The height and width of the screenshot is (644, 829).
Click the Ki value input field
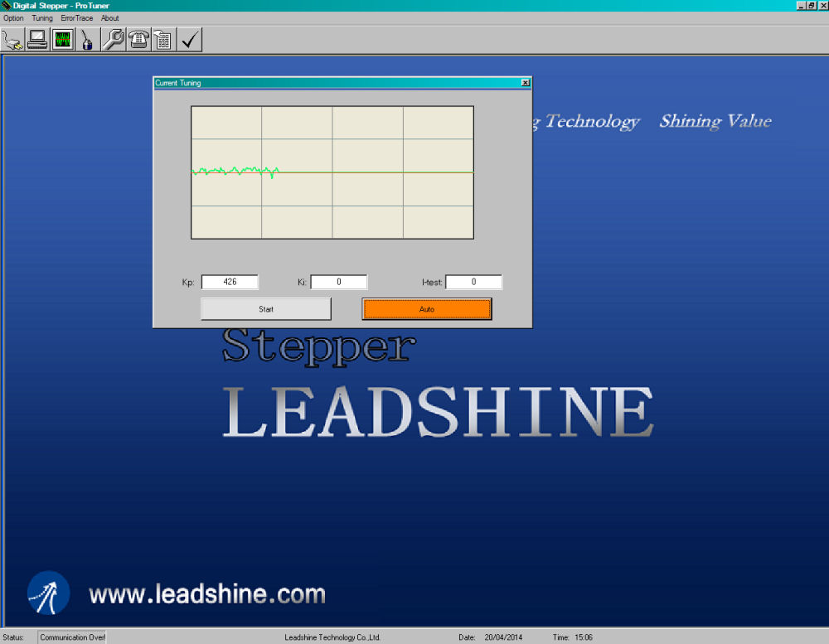(x=338, y=283)
